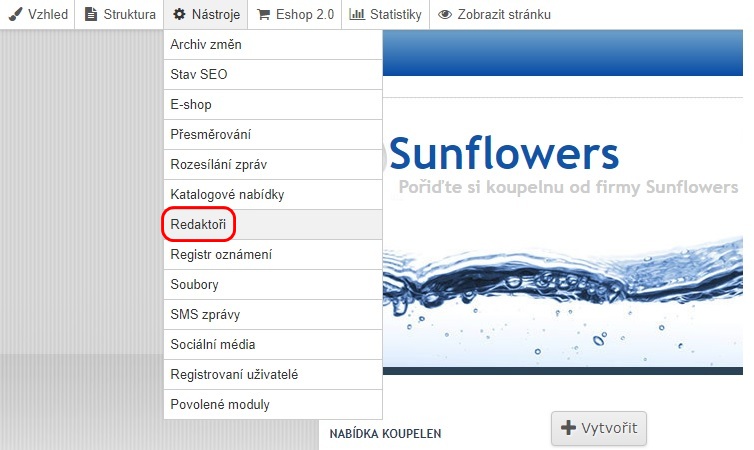This screenshot has height=450, width=754.
Task: Click the shopping cart icon for Eshop 2.0
Action: (x=263, y=14)
